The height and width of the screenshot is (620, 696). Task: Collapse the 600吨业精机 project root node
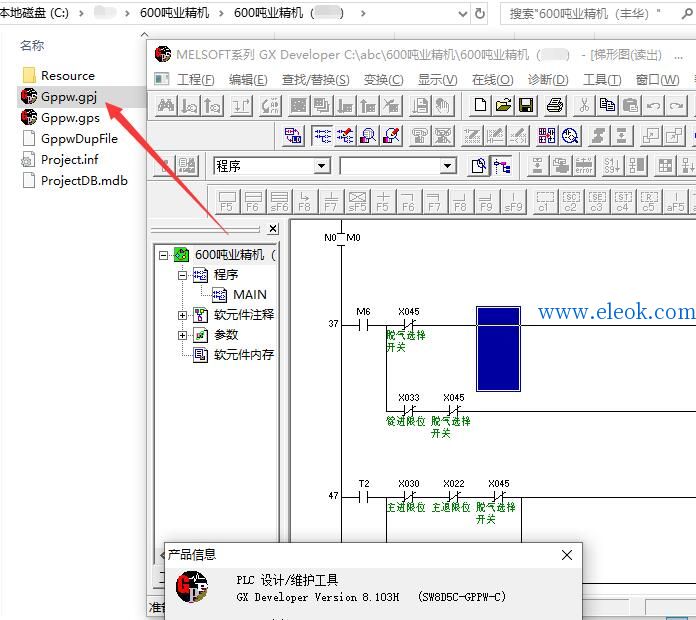coord(164,255)
